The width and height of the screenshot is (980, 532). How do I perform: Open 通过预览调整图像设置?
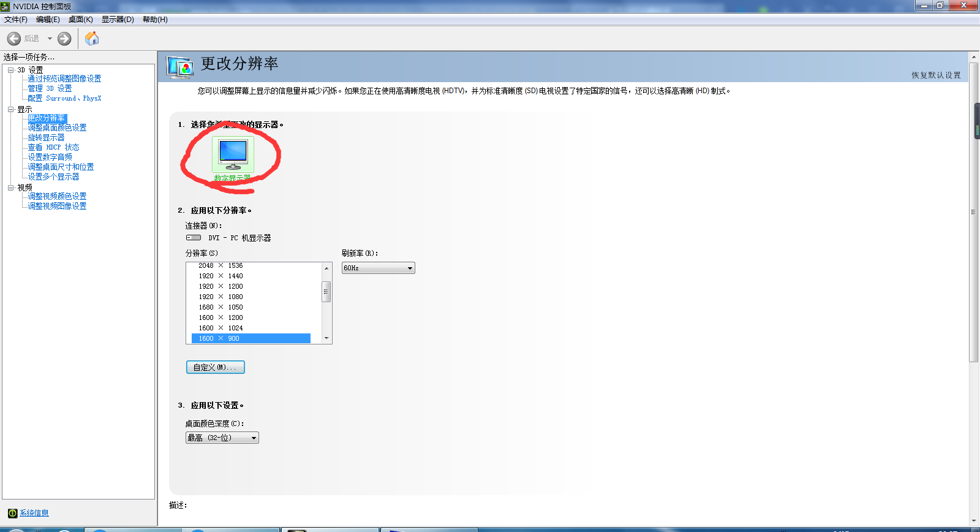coord(64,78)
